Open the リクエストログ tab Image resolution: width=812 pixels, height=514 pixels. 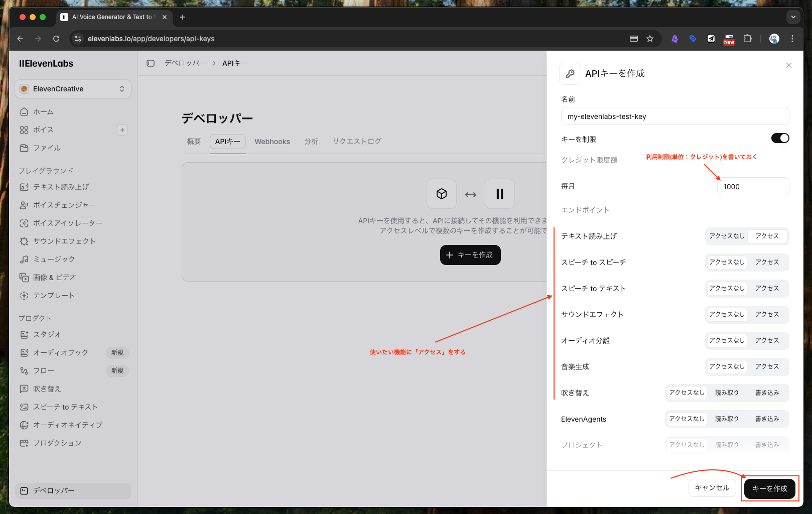pyautogui.click(x=357, y=142)
